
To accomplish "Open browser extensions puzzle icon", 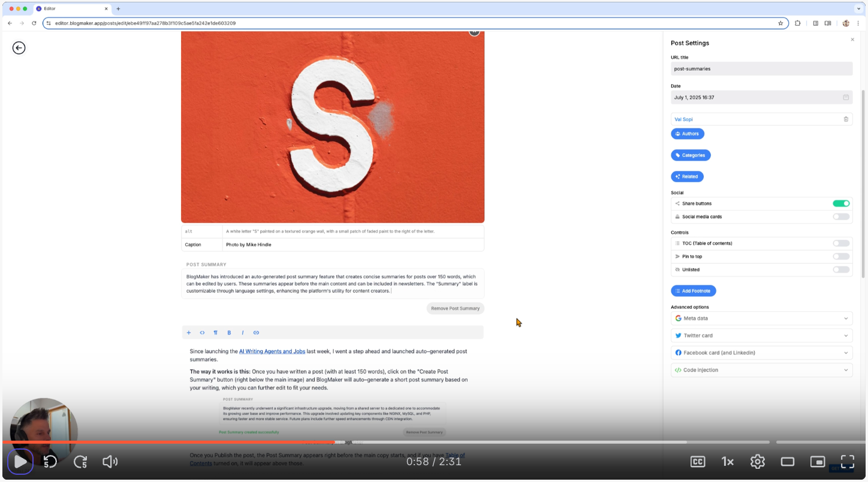I will 798,23.
